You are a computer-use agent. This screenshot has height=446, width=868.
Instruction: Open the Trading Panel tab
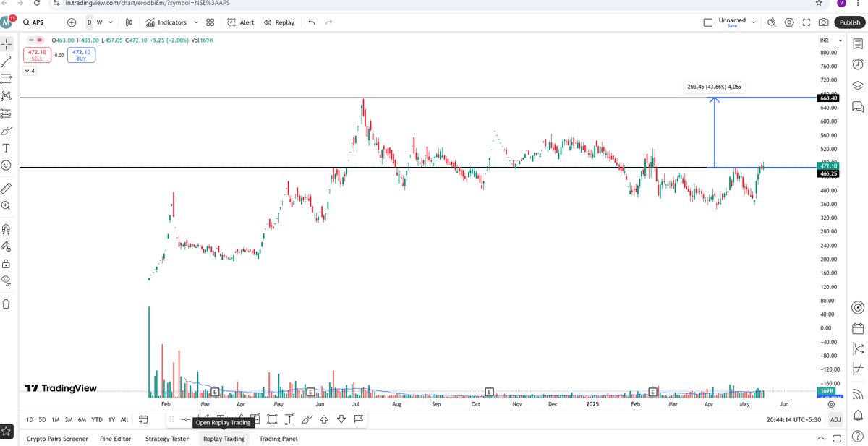278,439
